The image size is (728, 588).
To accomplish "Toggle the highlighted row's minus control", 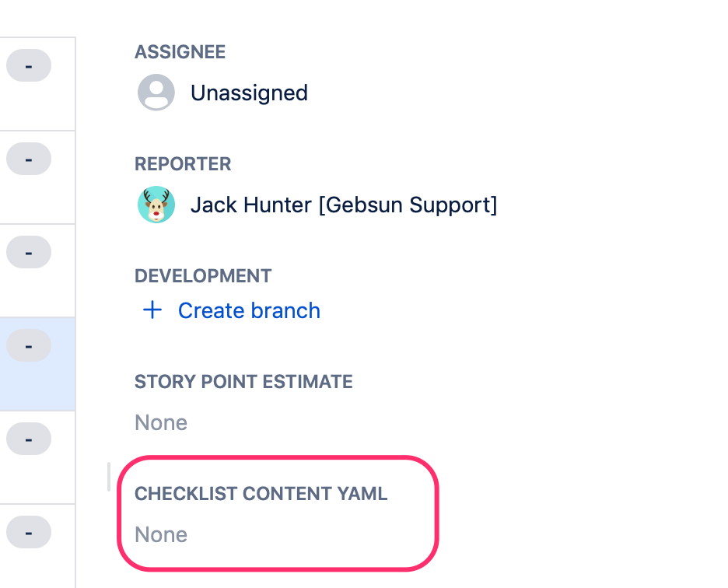I will click(28, 345).
